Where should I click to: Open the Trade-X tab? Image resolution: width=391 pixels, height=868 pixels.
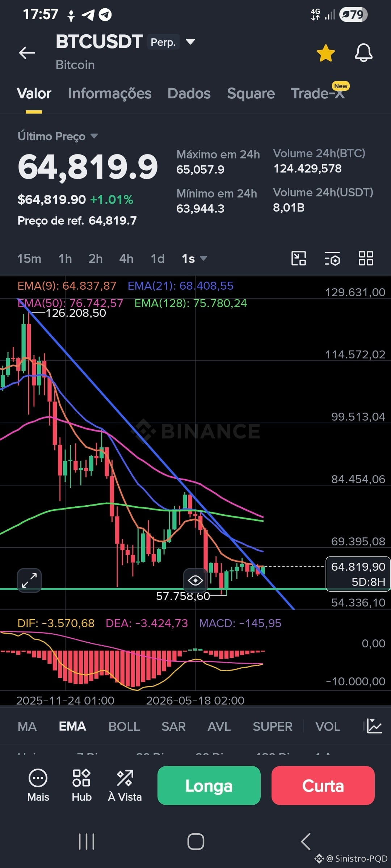[318, 93]
